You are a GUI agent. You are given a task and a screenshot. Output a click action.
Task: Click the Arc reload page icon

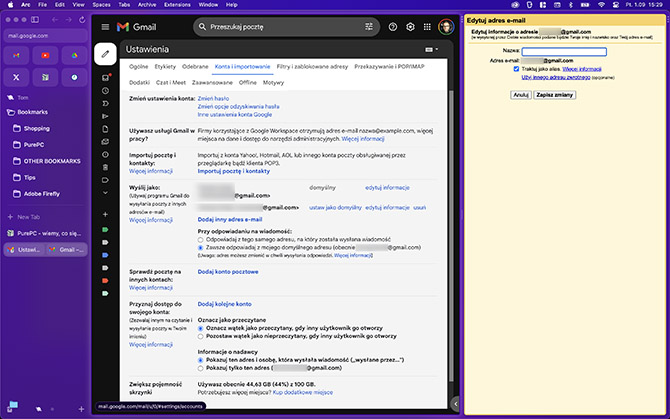[x=82, y=20]
